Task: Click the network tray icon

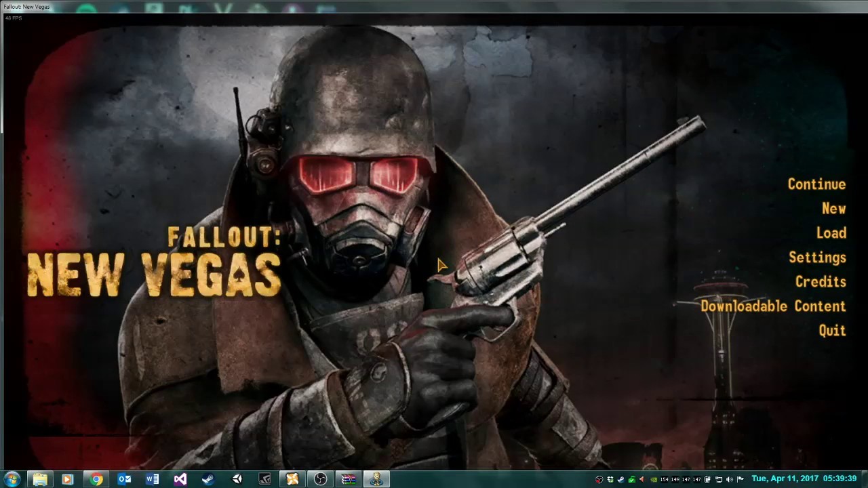Action: click(719, 479)
